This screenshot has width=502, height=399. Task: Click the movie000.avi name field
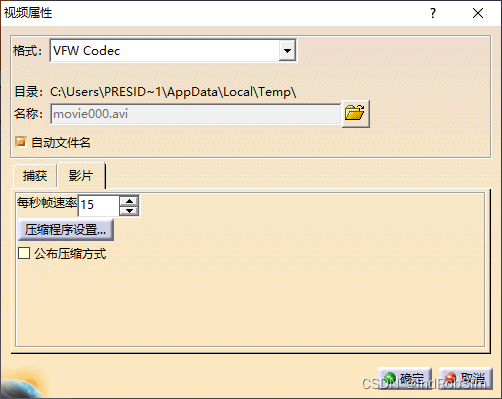(x=195, y=114)
